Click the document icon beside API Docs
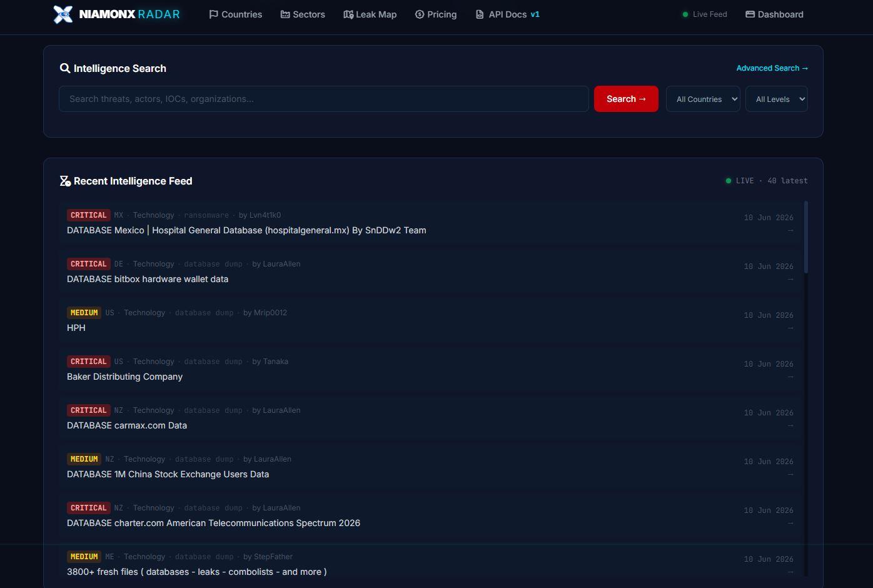Viewport: 873px width, 588px height. tap(480, 14)
